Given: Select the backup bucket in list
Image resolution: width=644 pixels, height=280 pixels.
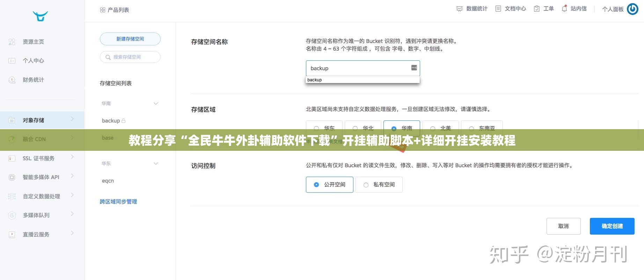Looking at the screenshot, I should click(x=111, y=121).
